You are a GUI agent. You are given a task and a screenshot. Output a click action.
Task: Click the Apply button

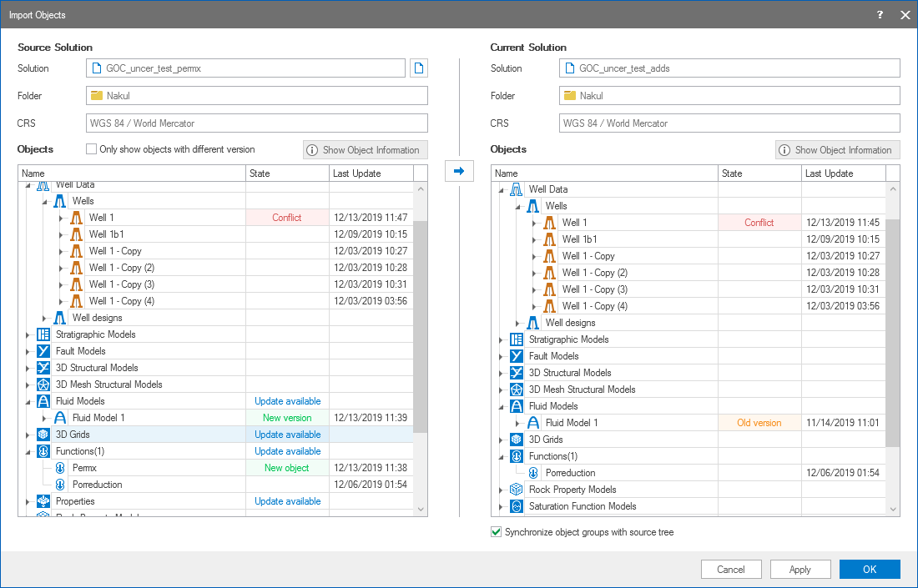(799, 570)
